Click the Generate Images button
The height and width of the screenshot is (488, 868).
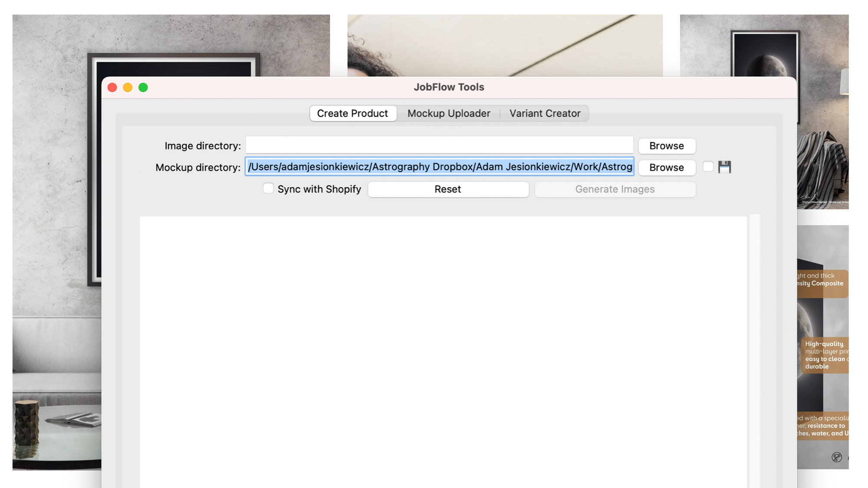615,189
